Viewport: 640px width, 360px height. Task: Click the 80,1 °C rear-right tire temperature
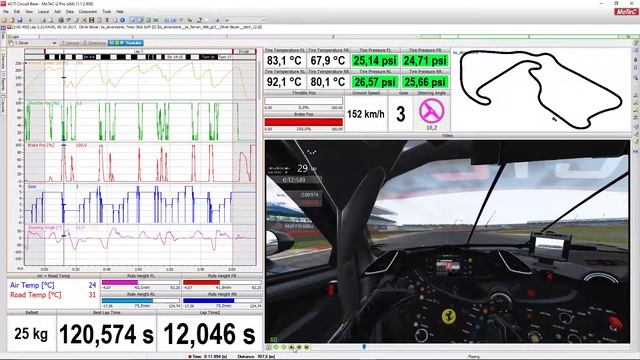pos(328,82)
